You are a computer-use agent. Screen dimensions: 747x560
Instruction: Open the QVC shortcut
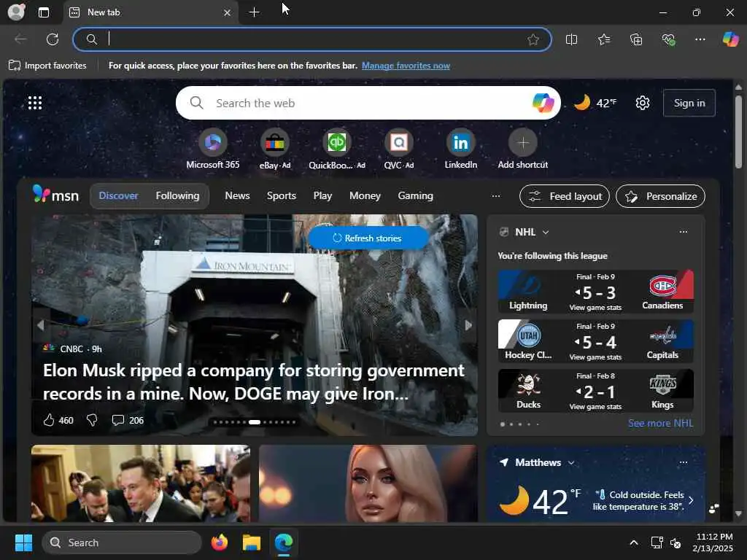pyautogui.click(x=399, y=149)
